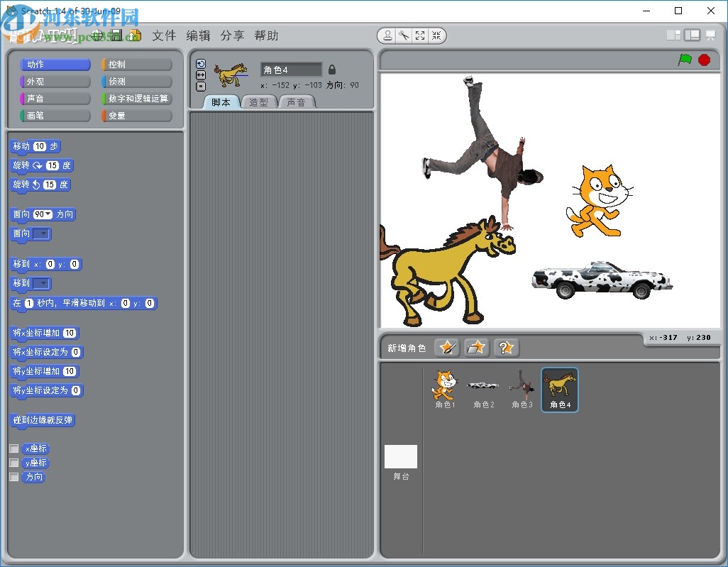Open the 移到 target sprite dropdown
728x567 pixels.
pos(42,284)
